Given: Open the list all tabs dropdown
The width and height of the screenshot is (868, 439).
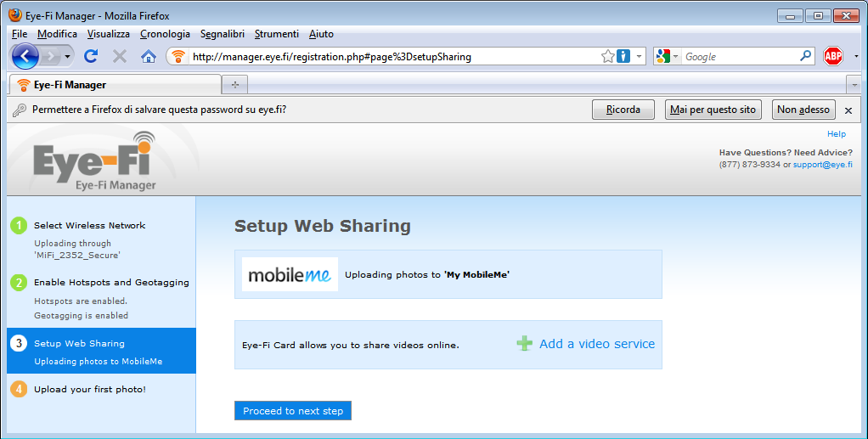Looking at the screenshot, I should pyautogui.click(x=854, y=85).
